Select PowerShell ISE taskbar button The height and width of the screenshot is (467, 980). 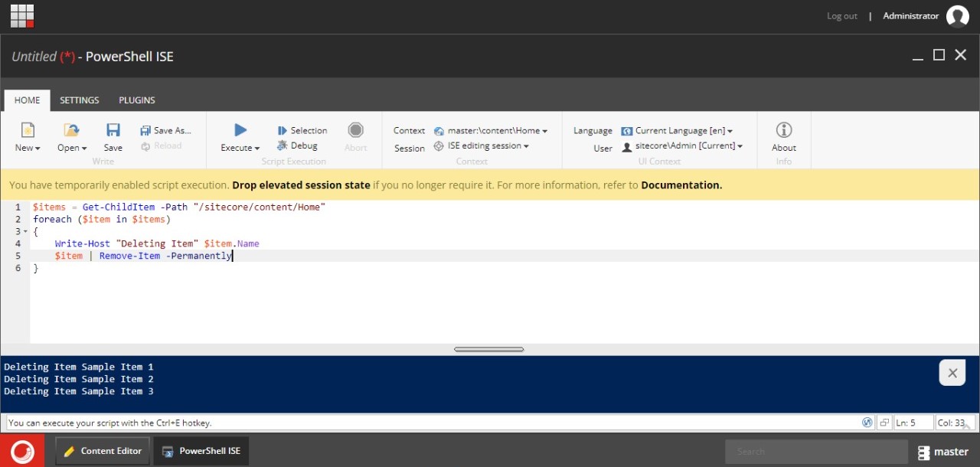201,451
